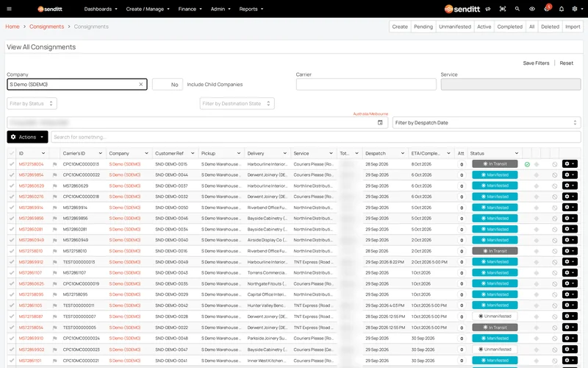The width and height of the screenshot is (588, 368).
Task: Click the eye icon in top bar
Action: pos(531,9)
